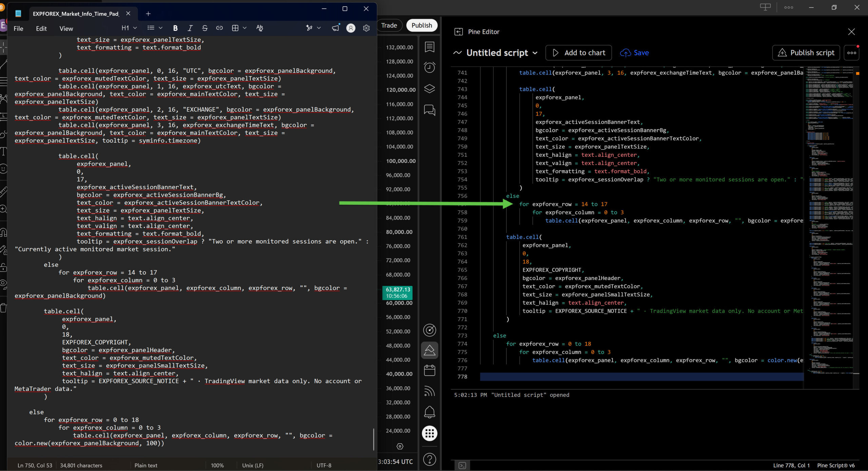
Task: Click Pine Script v6 version label
Action: (836, 466)
